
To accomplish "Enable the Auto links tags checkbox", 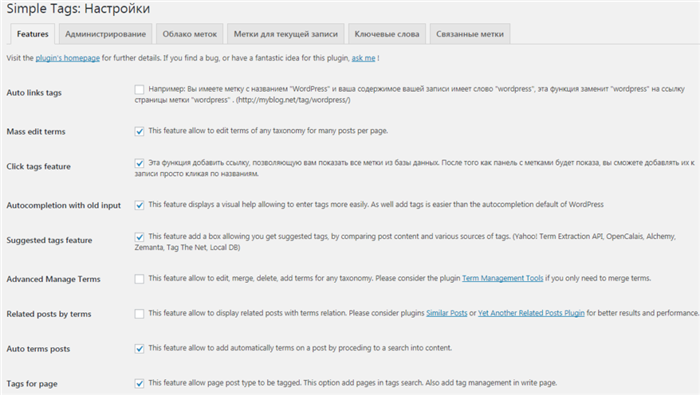I will coord(139,89).
